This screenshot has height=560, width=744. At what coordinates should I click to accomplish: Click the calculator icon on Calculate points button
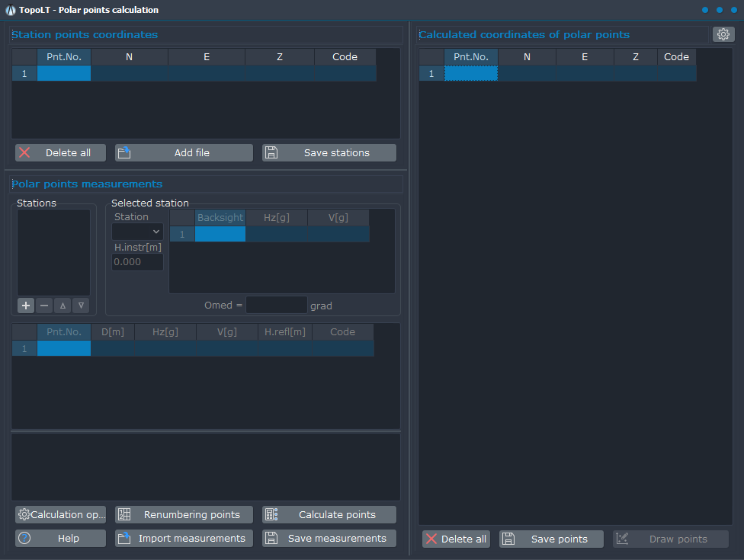point(271,514)
